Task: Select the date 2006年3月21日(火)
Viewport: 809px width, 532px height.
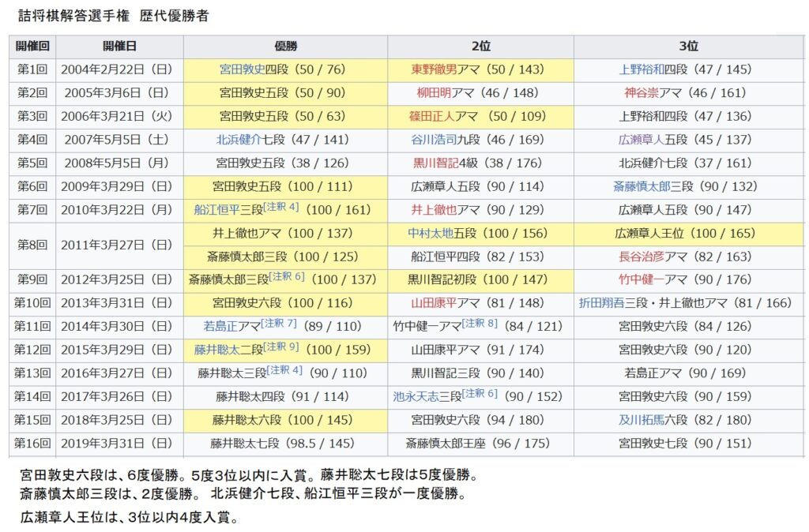Action: click(x=117, y=116)
